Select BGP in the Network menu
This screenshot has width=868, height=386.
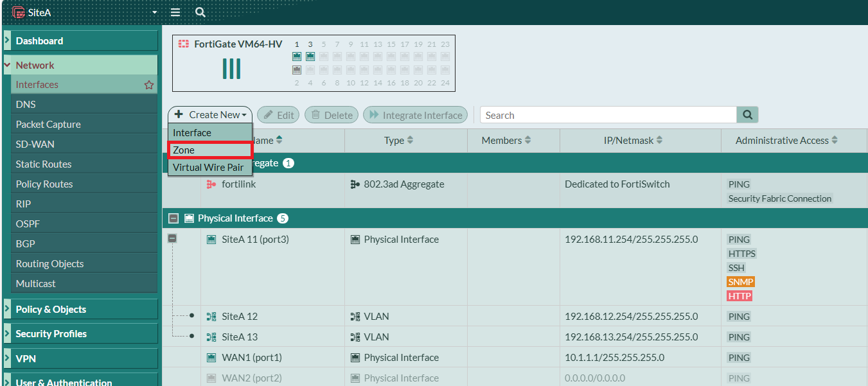[x=84, y=244]
